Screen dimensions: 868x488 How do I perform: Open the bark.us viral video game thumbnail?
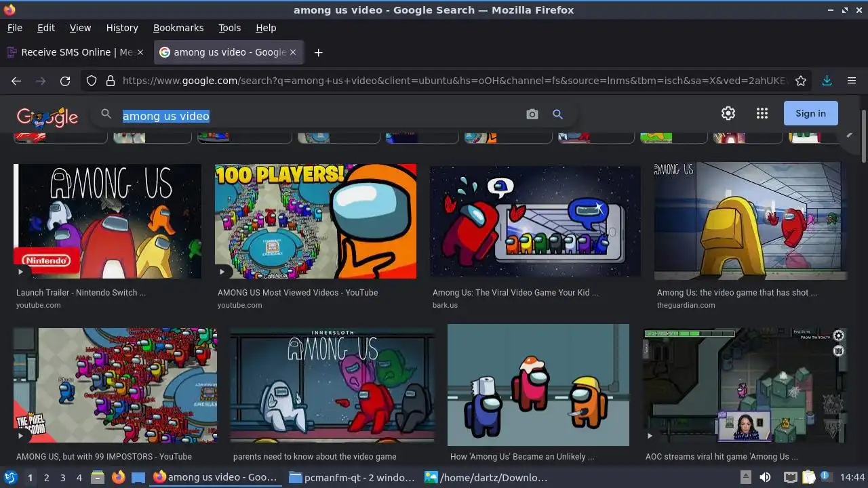(x=535, y=221)
